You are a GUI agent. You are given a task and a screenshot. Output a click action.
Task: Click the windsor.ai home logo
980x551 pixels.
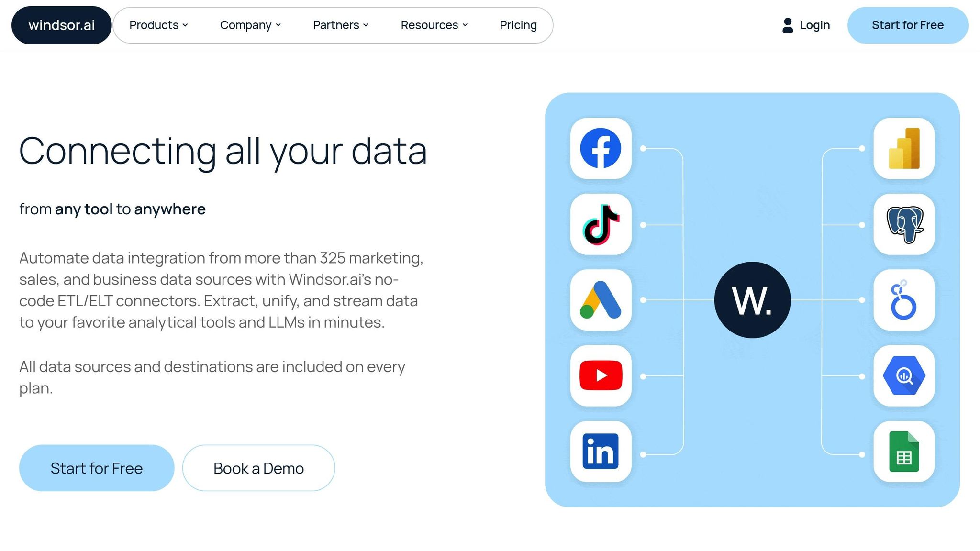[61, 25]
